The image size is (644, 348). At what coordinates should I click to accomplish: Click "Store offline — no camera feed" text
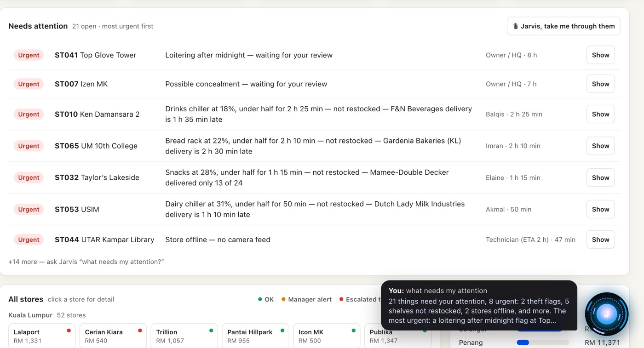click(x=218, y=240)
